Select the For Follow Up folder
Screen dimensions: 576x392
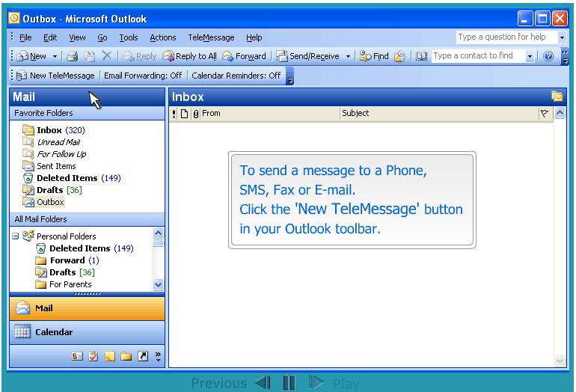click(x=54, y=154)
